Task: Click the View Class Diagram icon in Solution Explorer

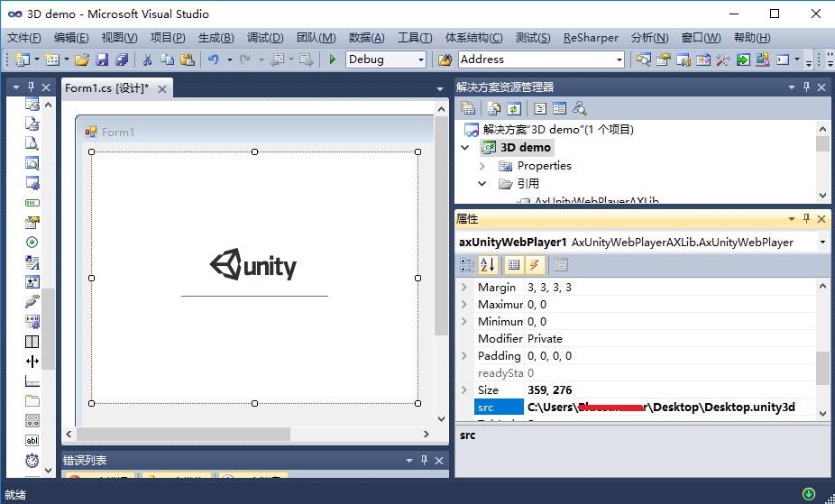Action: click(580, 108)
